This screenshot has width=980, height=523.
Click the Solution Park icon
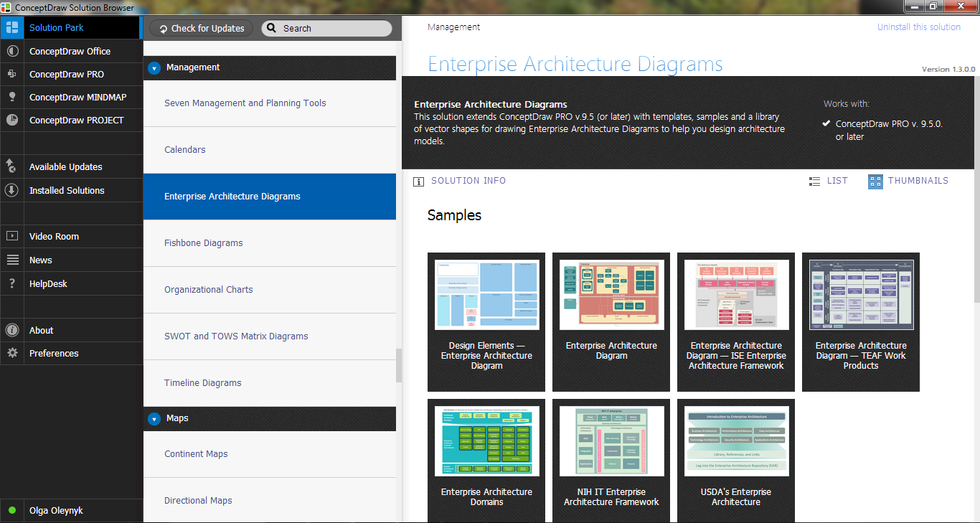coord(11,28)
